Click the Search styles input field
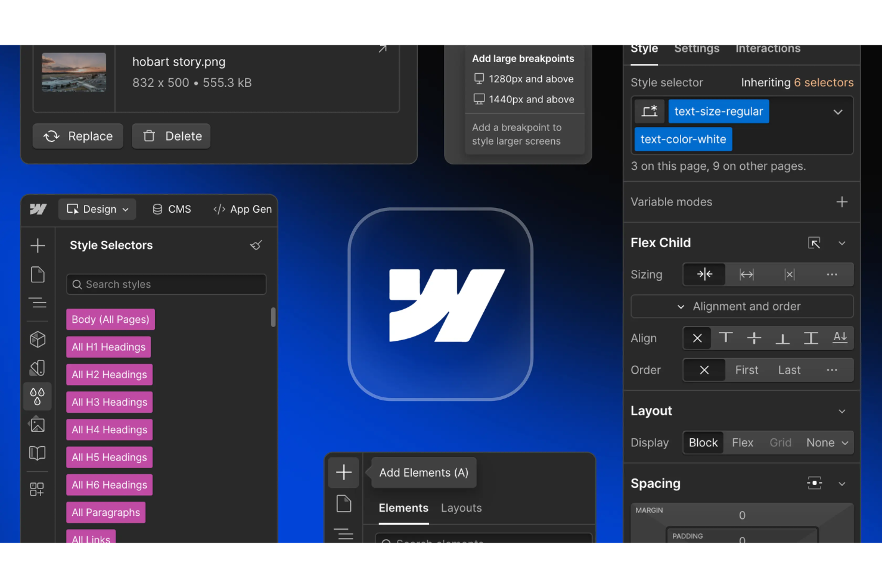The image size is (882, 588). pos(166,284)
